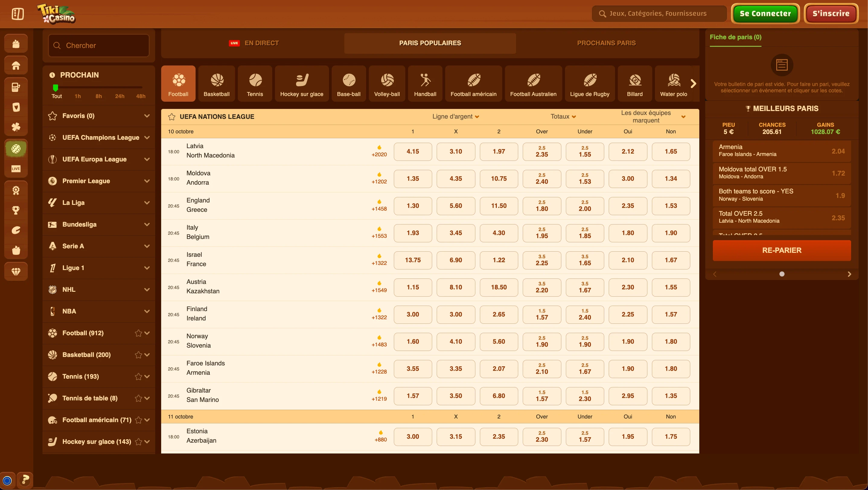This screenshot has height=490, width=868.
Task: Toggle favorite star for Tennis (193)
Action: click(x=138, y=377)
